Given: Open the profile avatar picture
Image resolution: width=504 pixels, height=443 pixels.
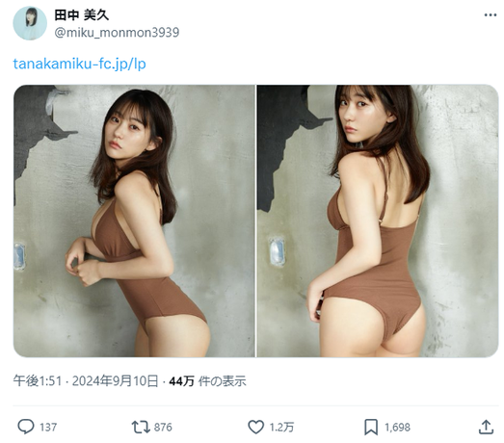Looking at the screenshot, I should pos(30,23).
